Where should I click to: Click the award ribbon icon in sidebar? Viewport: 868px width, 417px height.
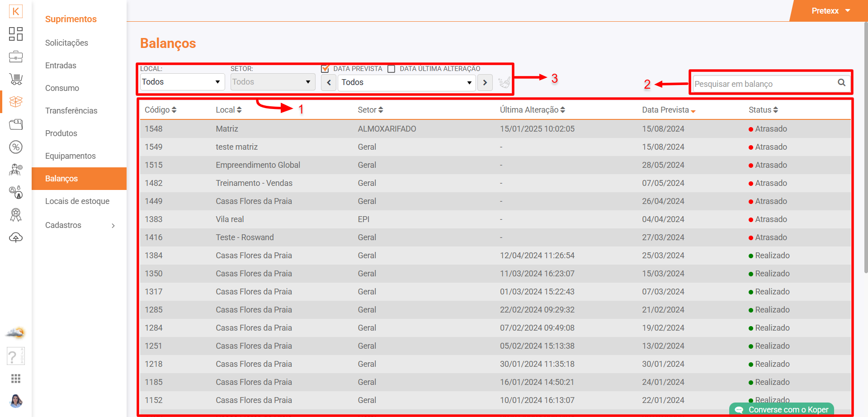tap(16, 215)
